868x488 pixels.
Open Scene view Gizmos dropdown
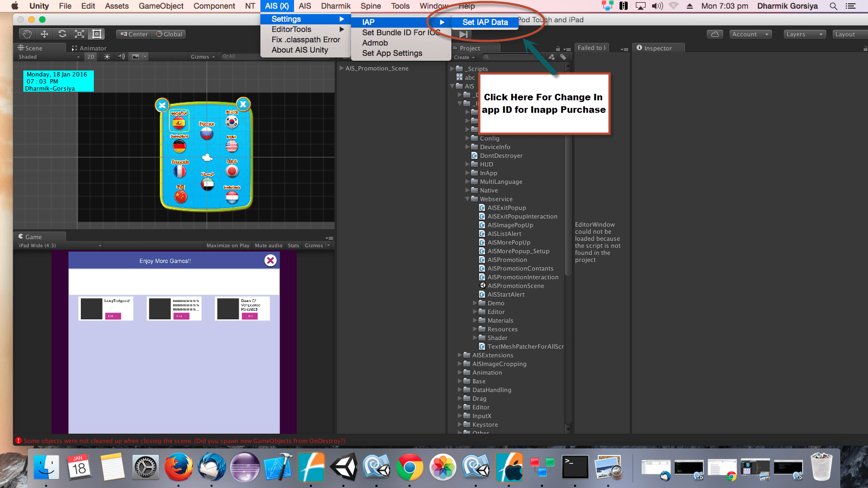point(202,56)
